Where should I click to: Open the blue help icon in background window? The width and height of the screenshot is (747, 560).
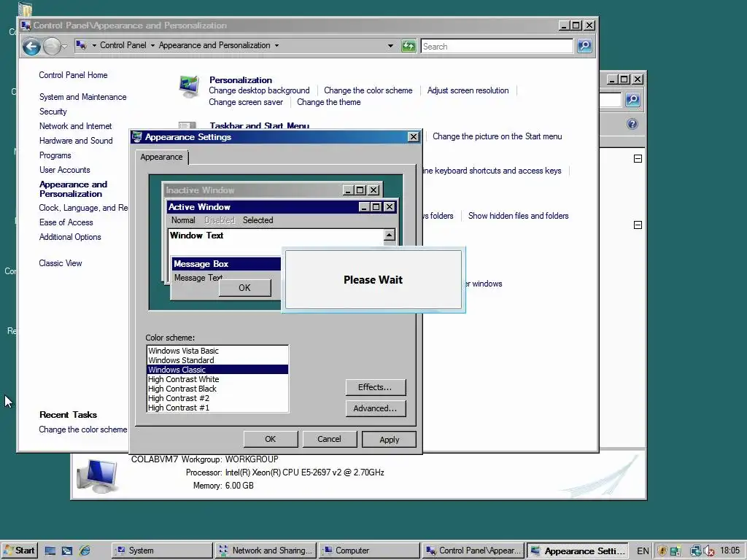click(632, 124)
